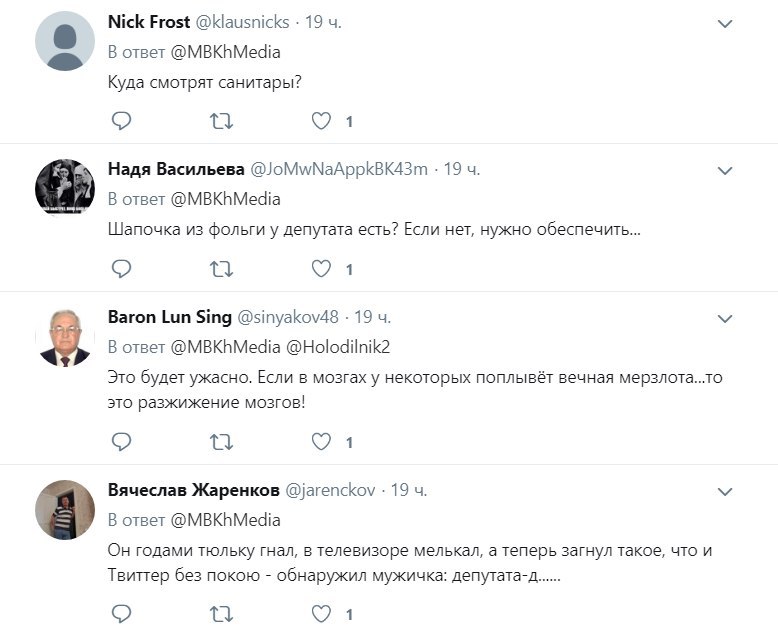Reply to Вячеслав Жаренков's tweet
Viewport: 778px width, 634px height.
tap(121, 613)
